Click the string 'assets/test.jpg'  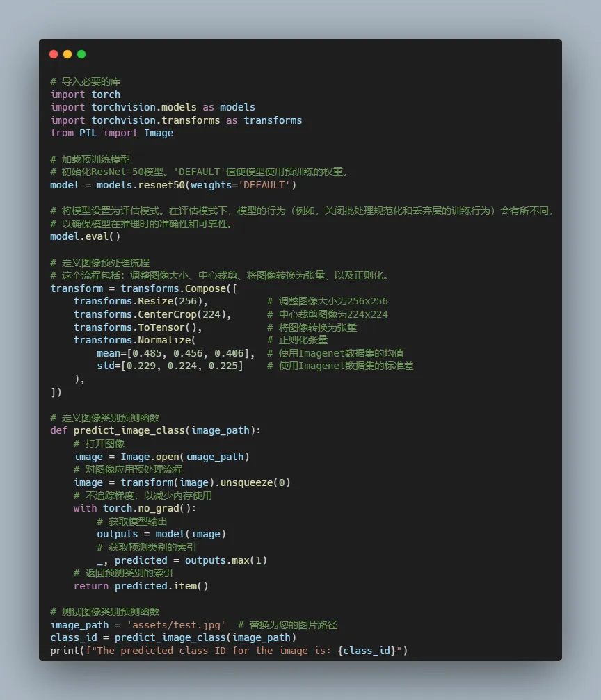point(176,625)
